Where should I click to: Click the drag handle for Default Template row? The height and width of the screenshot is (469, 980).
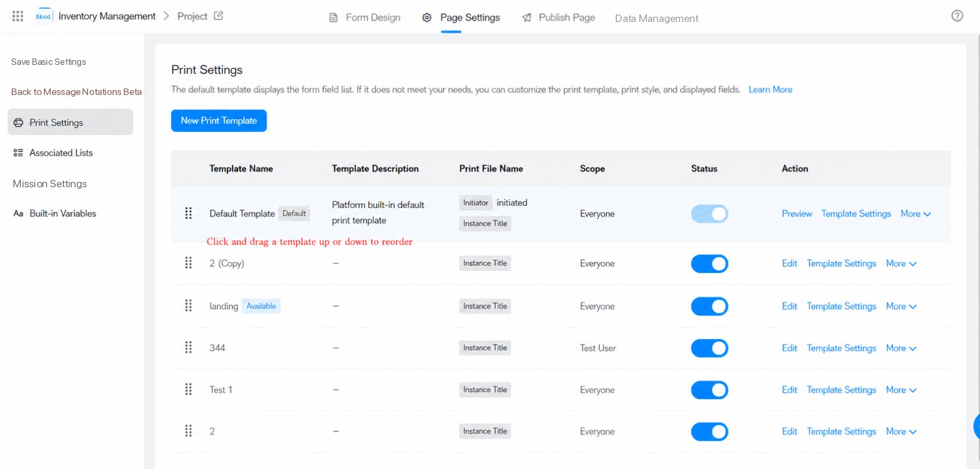tap(188, 213)
